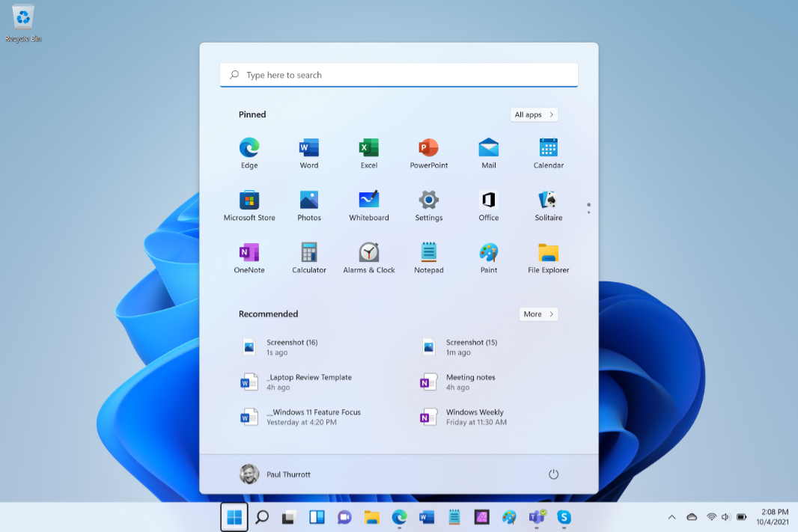Start a game of Solitaire
The image size is (798, 532).
point(548,204)
